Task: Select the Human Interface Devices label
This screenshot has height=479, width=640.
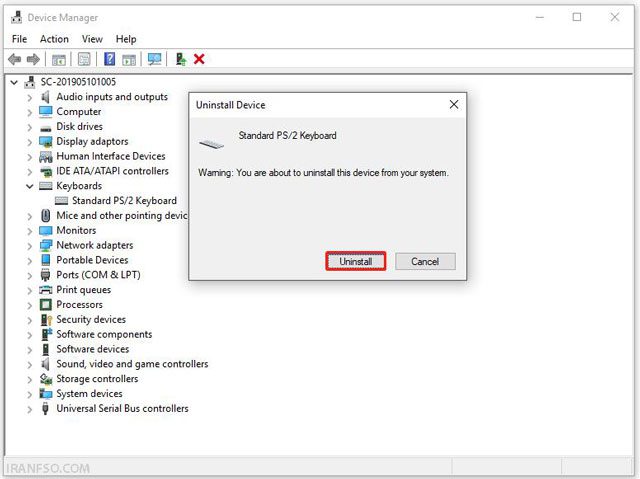Action: [x=111, y=156]
